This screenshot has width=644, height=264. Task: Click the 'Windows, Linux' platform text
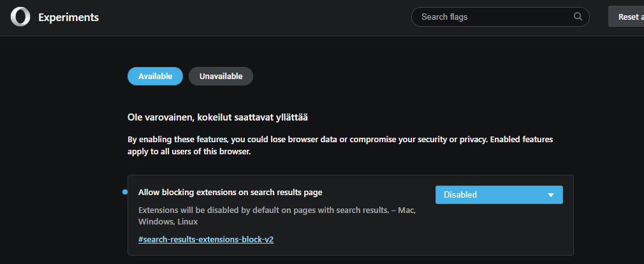click(168, 222)
